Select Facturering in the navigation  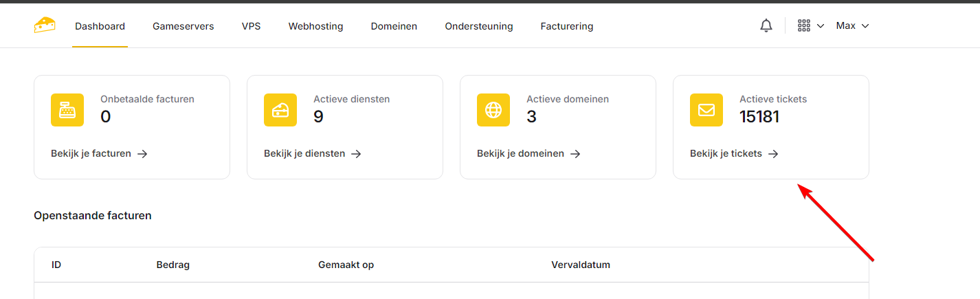pyautogui.click(x=566, y=27)
